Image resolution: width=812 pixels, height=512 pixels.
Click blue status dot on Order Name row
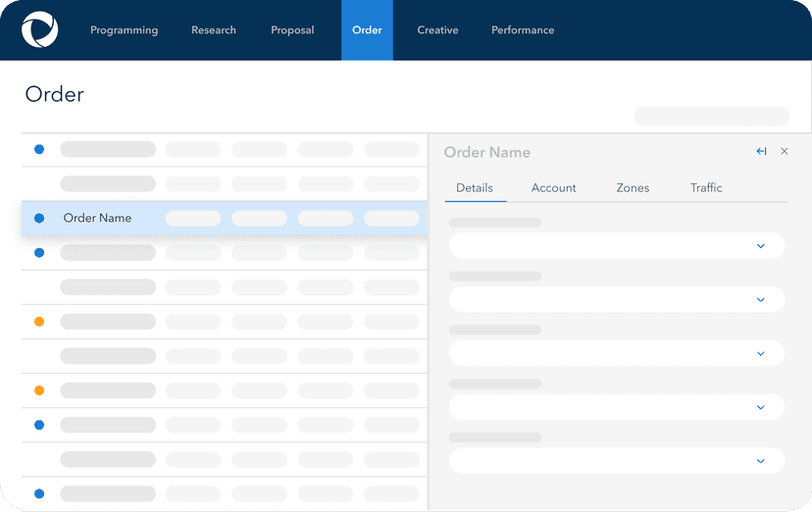pos(39,219)
